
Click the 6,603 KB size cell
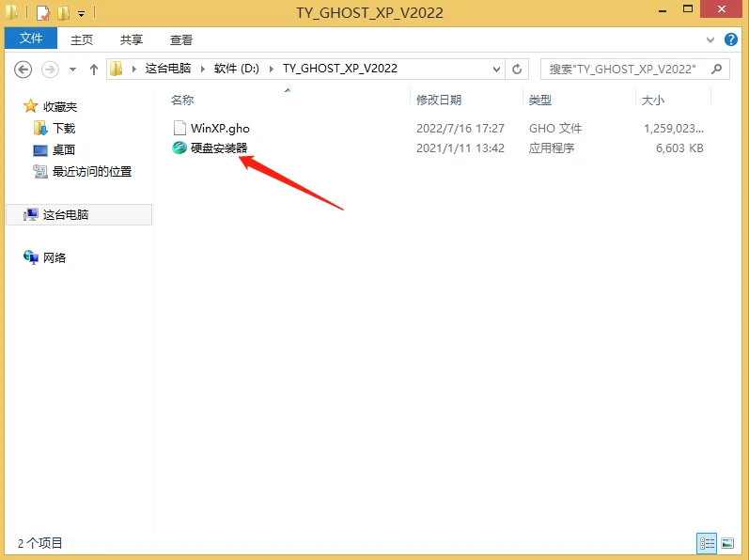[x=679, y=148]
